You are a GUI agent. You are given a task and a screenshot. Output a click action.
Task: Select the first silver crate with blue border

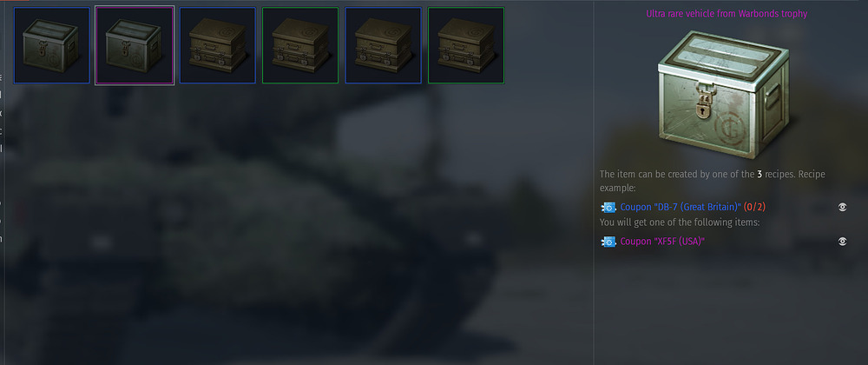tap(51, 45)
